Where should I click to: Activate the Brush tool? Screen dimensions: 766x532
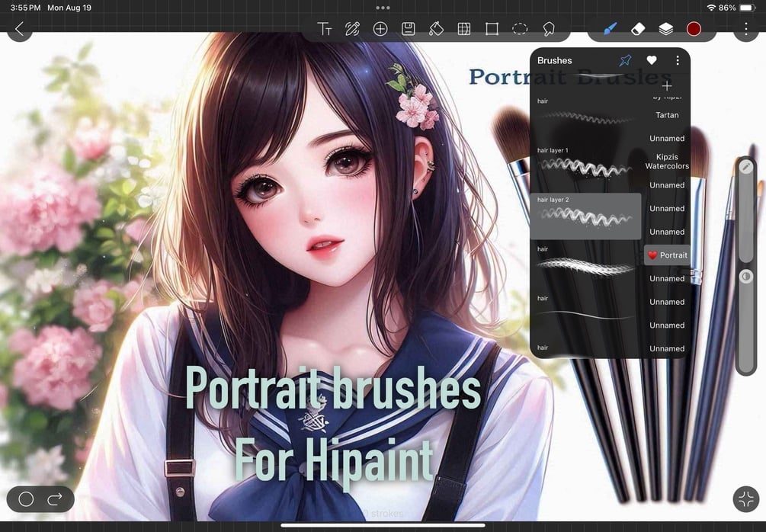[x=610, y=29]
